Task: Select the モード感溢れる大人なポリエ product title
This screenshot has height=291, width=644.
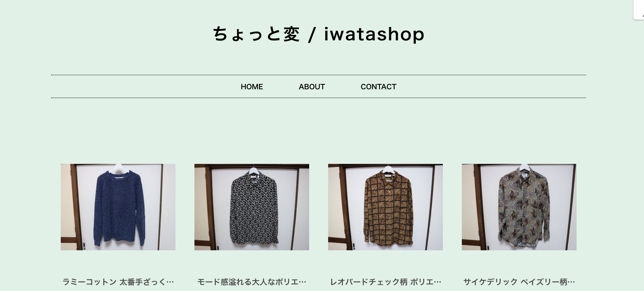Action: pos(252,282)
